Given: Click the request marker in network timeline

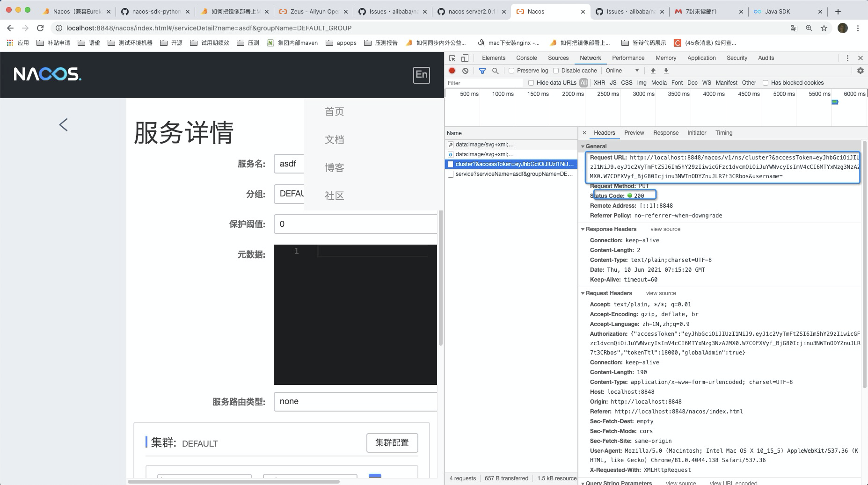Looking at the screenshot, I should coord(835,102).
